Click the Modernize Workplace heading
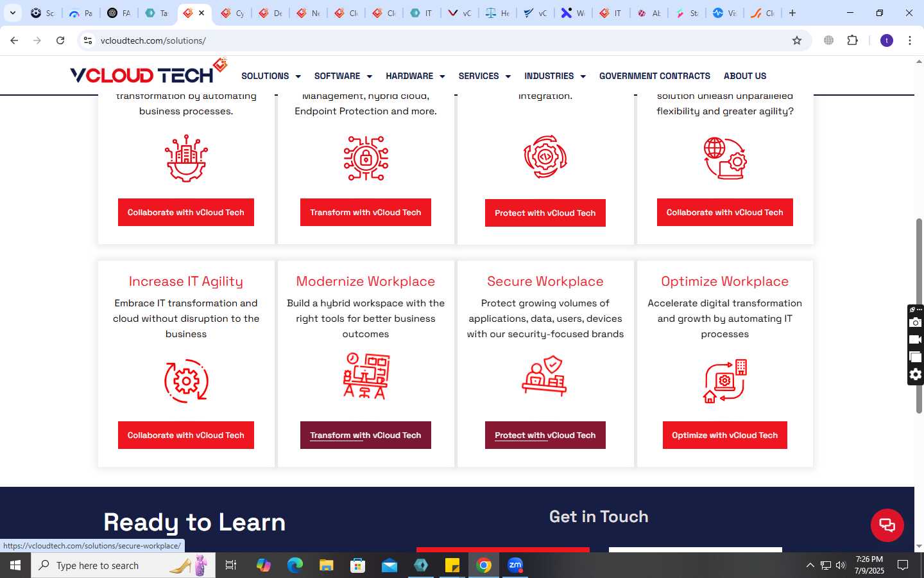Screen dimensions: 924x578 pos(366,281)
